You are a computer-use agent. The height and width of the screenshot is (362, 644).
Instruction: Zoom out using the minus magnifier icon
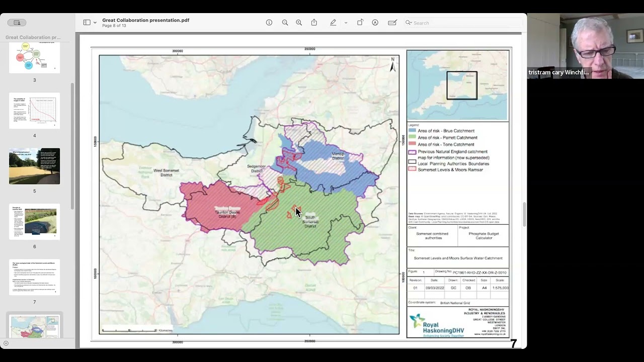(x=285, y=23)
